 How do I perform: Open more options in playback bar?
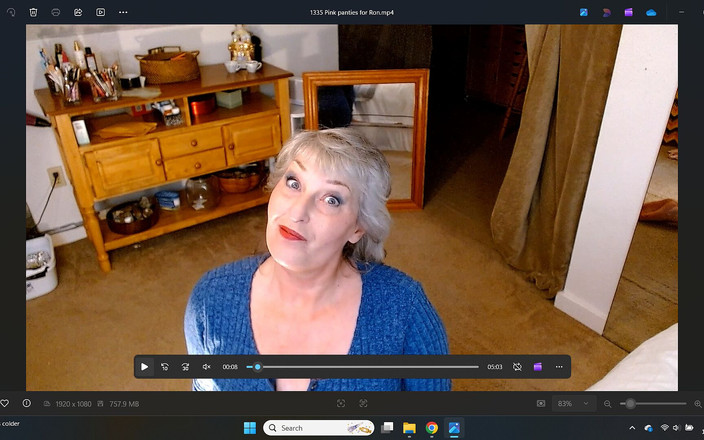pyautogui.click(x=559, y=367)
